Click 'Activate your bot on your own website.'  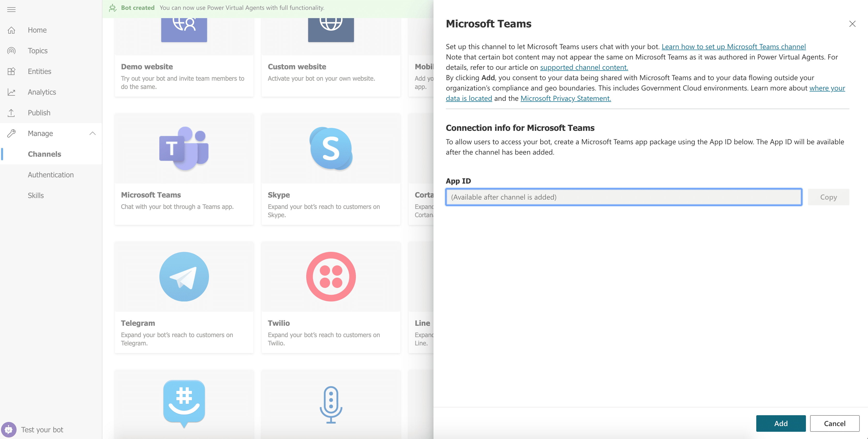pos(321,78)
